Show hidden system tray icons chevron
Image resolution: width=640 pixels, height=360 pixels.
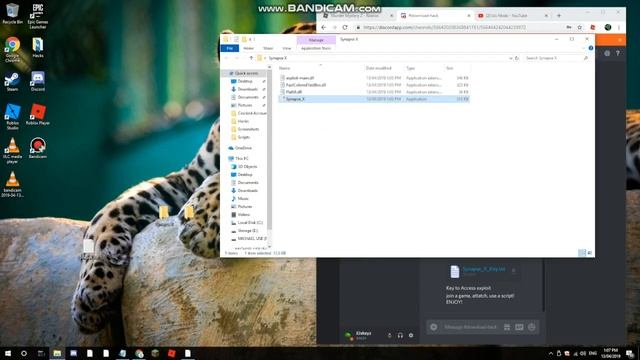pyautogui.click(x=550, y=353)
